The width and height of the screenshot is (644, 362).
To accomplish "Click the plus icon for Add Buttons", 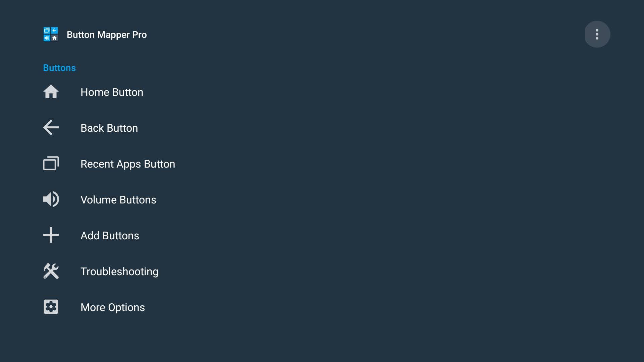I will 51,235.
